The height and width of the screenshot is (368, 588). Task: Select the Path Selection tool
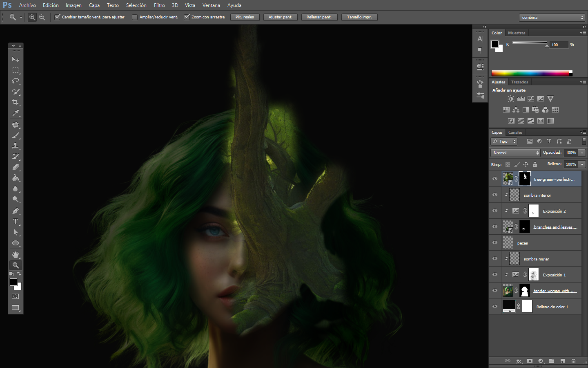click(x=16, y=232)
